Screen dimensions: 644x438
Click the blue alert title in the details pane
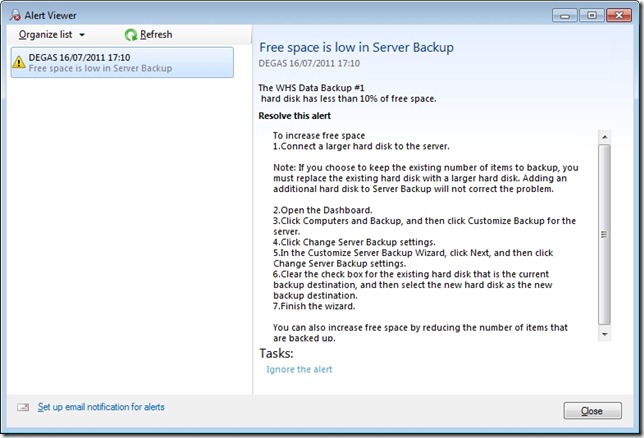(356, 47)
